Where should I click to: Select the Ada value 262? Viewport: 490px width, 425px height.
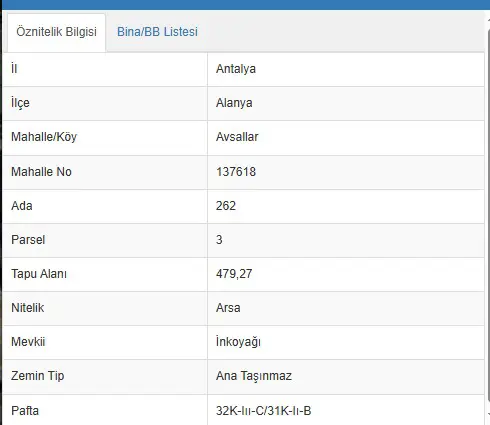226,206
